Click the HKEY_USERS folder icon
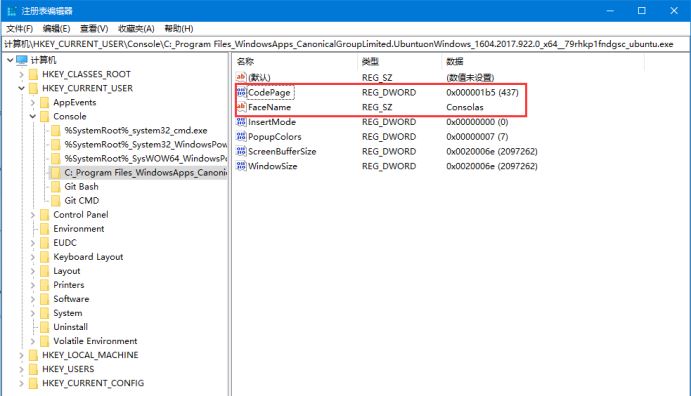Viewport: 691px width, 396px height. (x=33, y=369)
